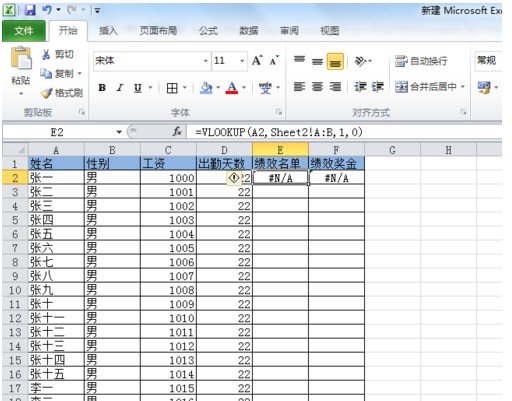512x401 pixels.
Task: Select row 2 header
Action: pos(15,178)
